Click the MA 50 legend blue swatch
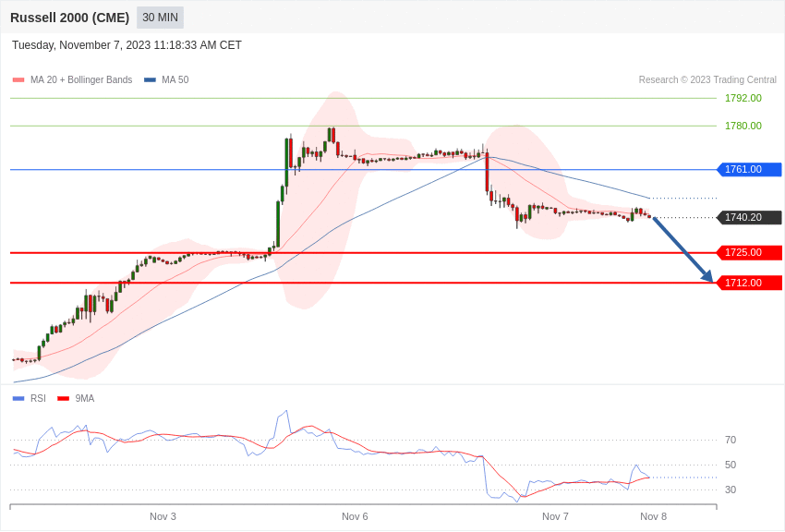Screen dimensions: 785x532 click(150, 79)
